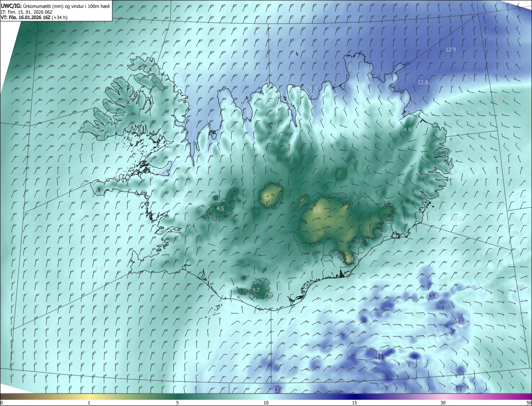Click the 10.5 value on the map
The image size is (532, 406).
click(x=517, y=234)
